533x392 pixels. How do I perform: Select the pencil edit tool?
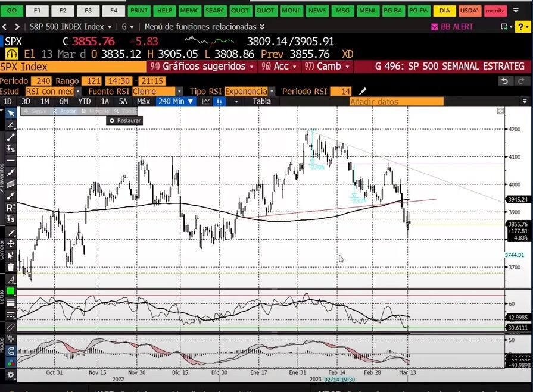pyautogui.click(x=11, y=232)
